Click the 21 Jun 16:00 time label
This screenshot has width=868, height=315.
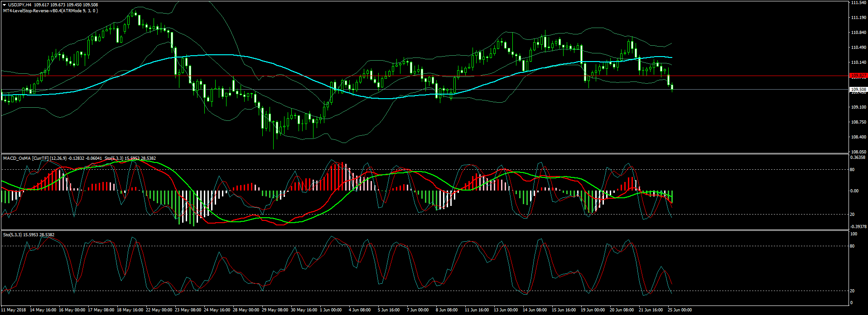pos(651,310)
